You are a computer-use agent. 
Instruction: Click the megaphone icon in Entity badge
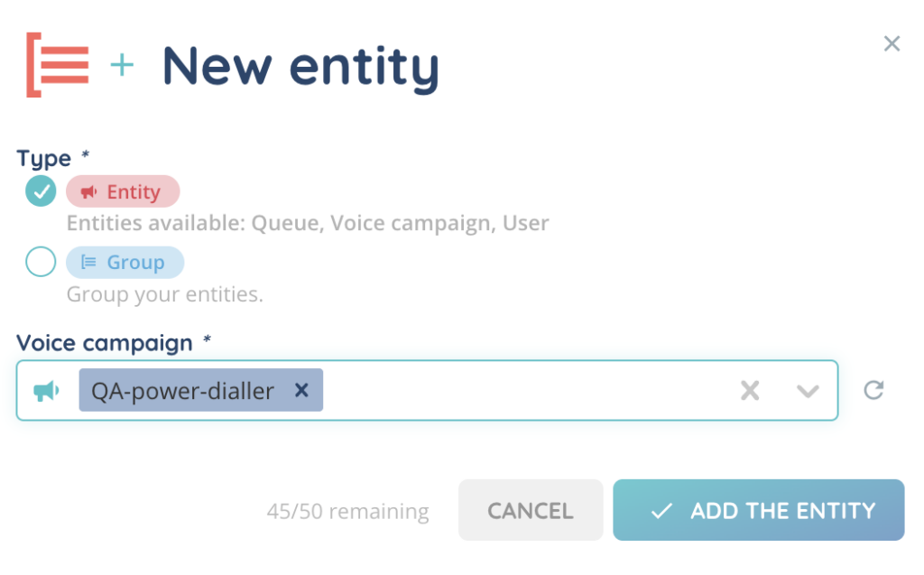tap(88, 192)
